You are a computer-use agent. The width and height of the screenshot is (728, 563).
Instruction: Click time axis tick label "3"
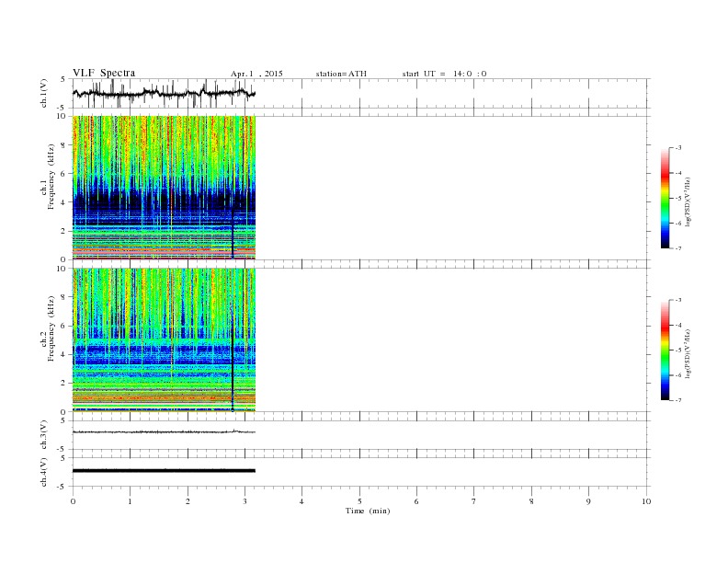(x=245, y=501)
